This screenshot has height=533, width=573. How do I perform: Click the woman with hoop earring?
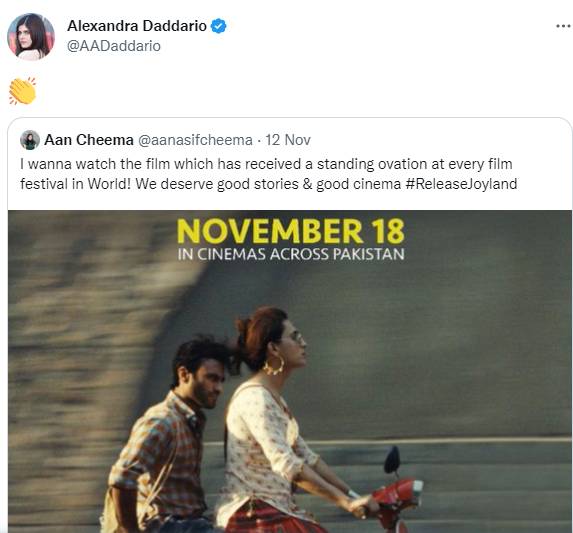[x=278, y=420]
